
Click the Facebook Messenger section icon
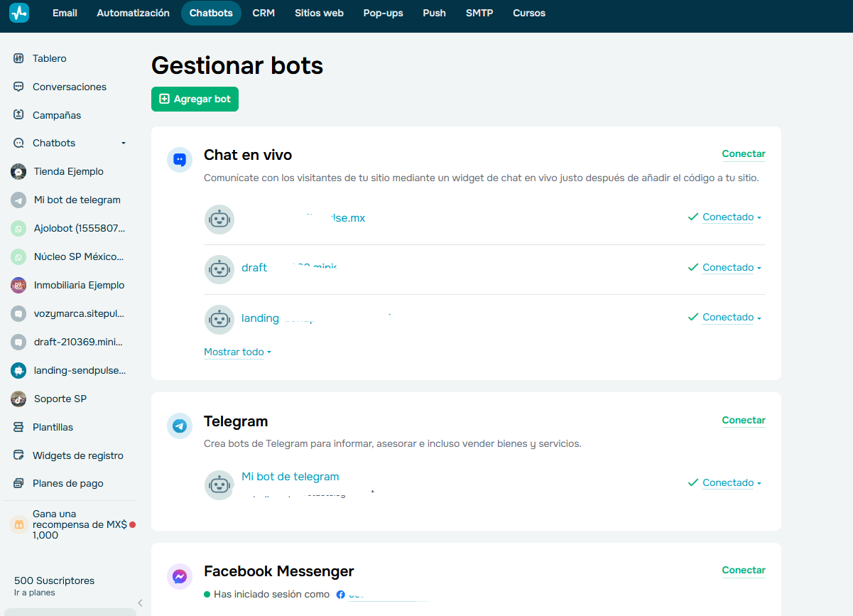[x=180, y=576]
